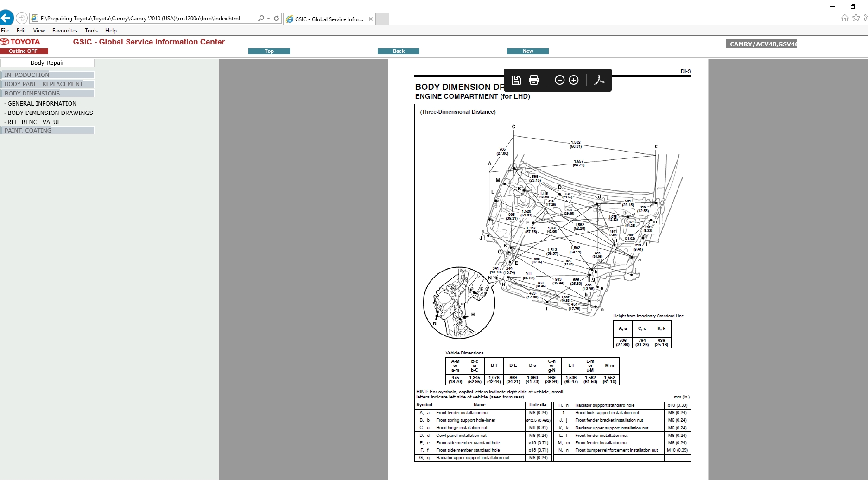Viewport: 868px width, 480px height.
Task: Click the New navigation button
Action: (x=528, y=51)
